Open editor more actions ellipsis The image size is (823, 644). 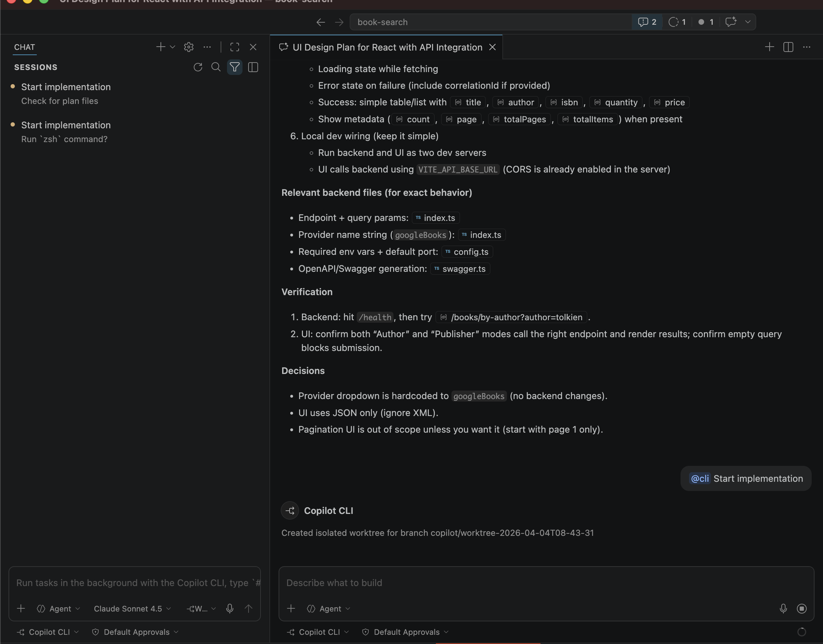(x=806, y=47)
